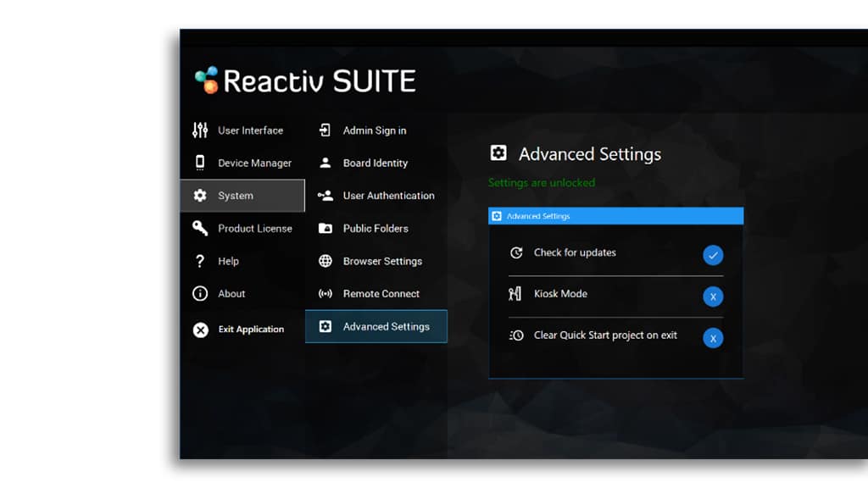This screenshot has width=868, height=488.
Task: Click the Product License key icon
Action: coord(200,228)
